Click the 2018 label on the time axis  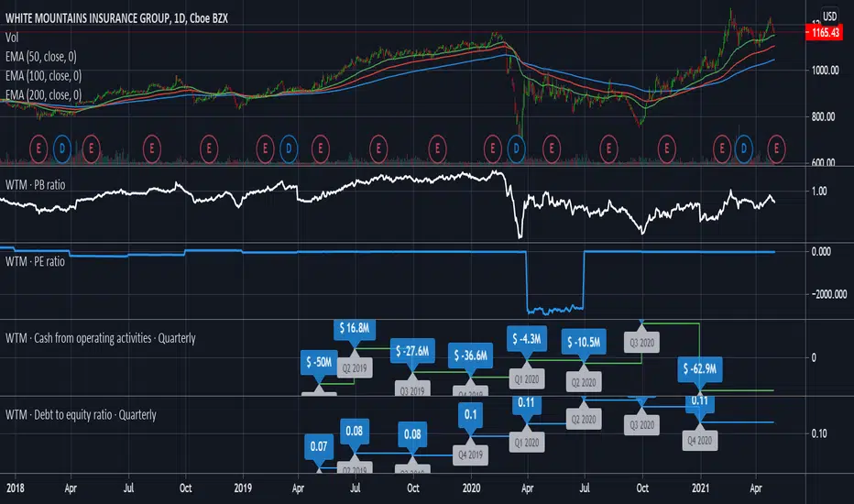coord(16,488)
